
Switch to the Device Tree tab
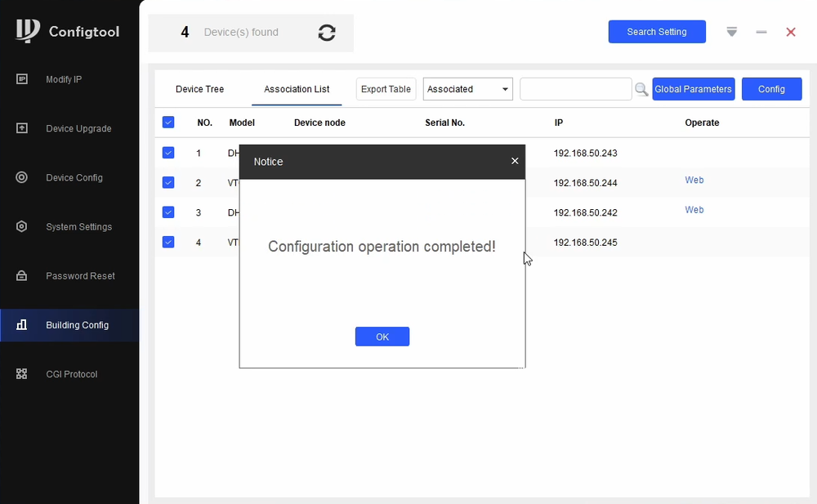click(x=199, y=89)
